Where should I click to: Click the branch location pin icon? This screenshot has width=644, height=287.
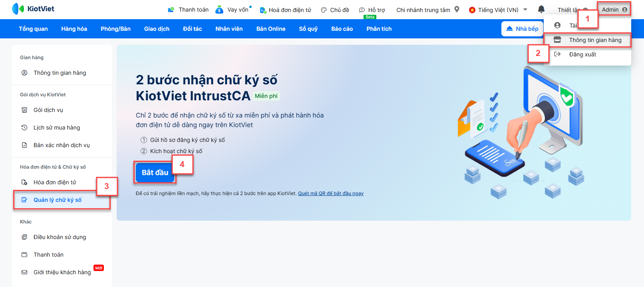pos(457,9)
